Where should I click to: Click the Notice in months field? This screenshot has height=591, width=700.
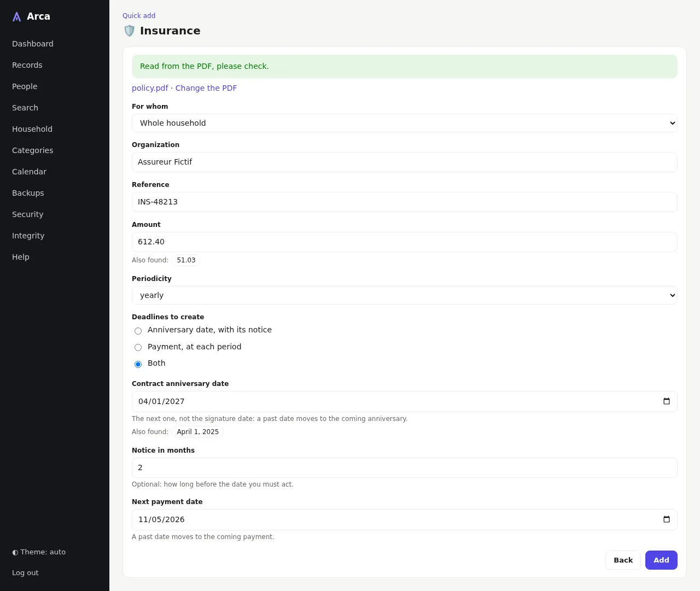tap(405, 467)
